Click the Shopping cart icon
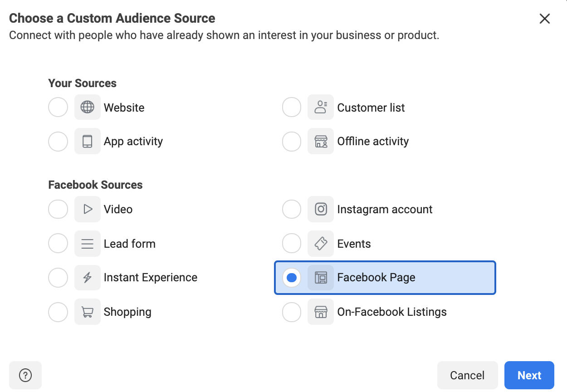The width and height of the screenshot is (567, 392). coord(88,312)
